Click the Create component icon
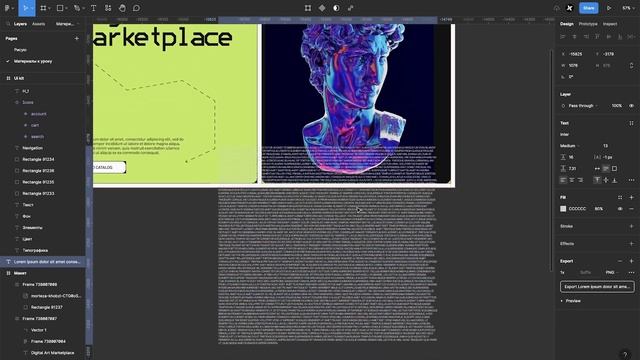The image size is (640, 360). (x=322, y=8)
